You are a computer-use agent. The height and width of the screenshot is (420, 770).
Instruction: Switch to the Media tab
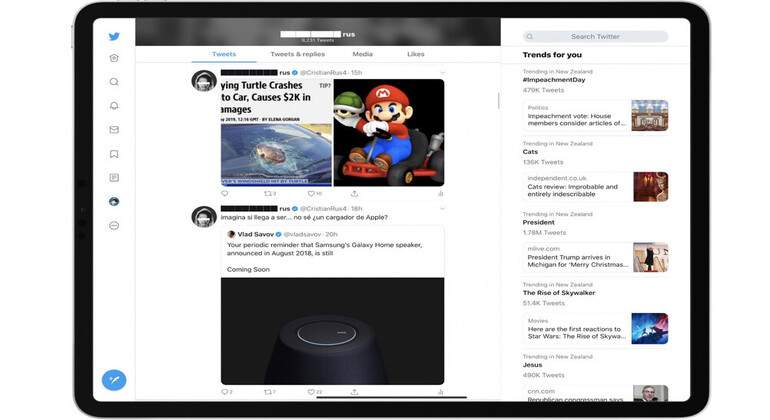point(362,54)
